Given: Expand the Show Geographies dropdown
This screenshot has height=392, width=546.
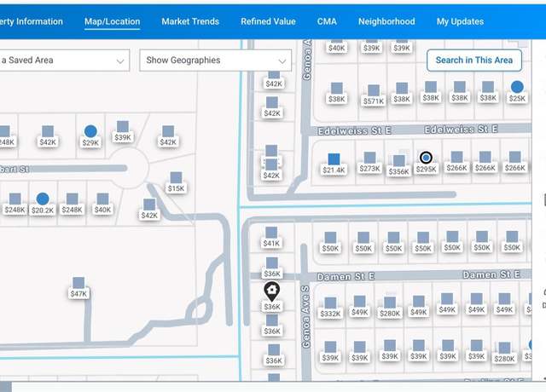Looking at the screenshot, I should click(216, 61).
